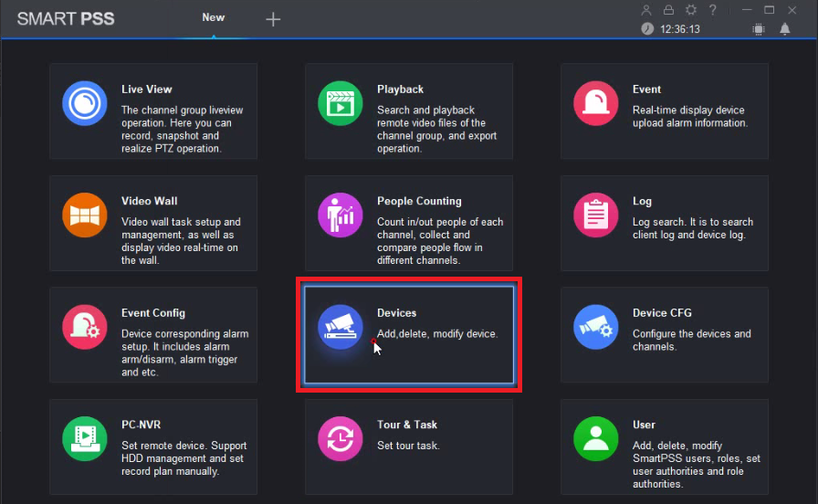Open the Devices camera icon

(341, 327)
